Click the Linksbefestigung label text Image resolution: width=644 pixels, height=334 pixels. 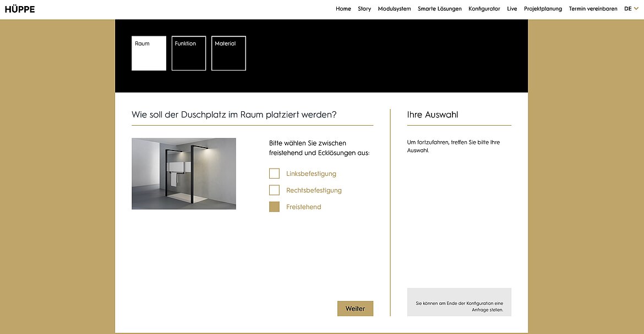point(311,174)
